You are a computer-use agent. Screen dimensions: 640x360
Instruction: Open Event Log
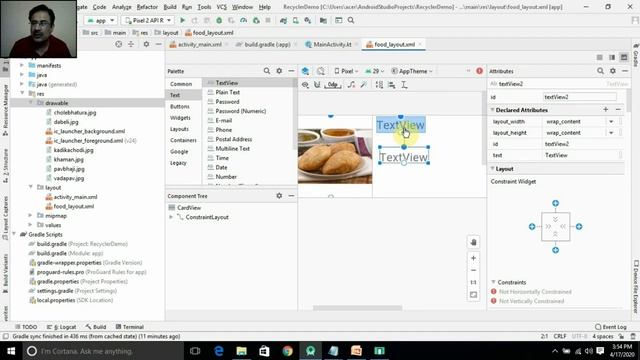point(611,327)
